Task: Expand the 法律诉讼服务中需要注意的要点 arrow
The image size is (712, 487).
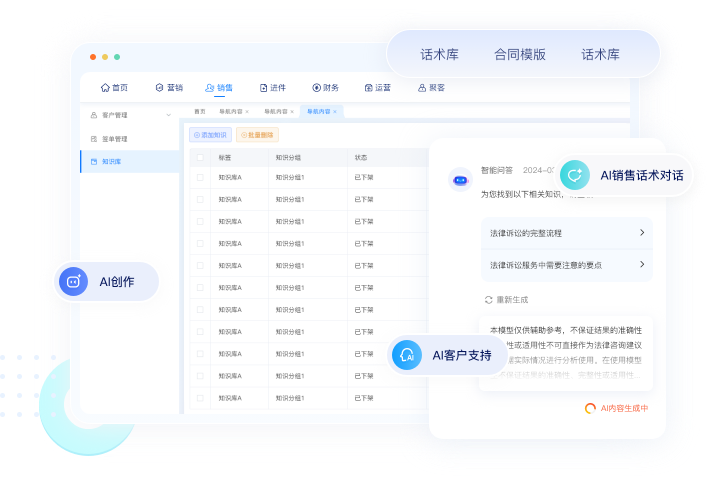Action: [x=641, y=265]
